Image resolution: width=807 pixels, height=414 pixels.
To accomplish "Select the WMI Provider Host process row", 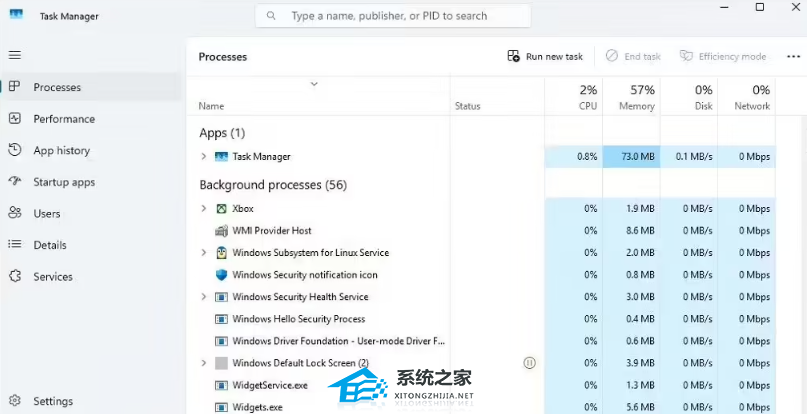I will (x=481, y=231).
